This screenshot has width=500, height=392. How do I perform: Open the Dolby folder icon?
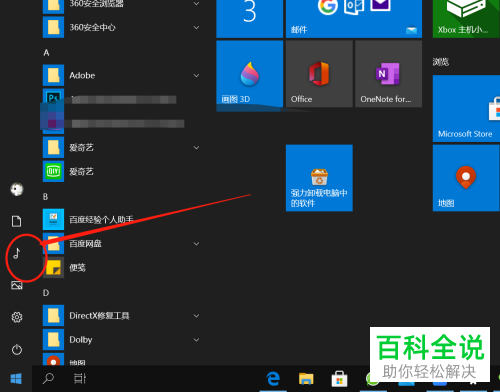click(x=53, y=339)
